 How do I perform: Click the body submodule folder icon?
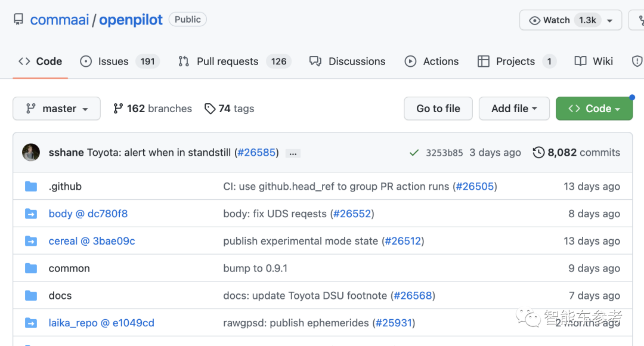coord(31,214)
